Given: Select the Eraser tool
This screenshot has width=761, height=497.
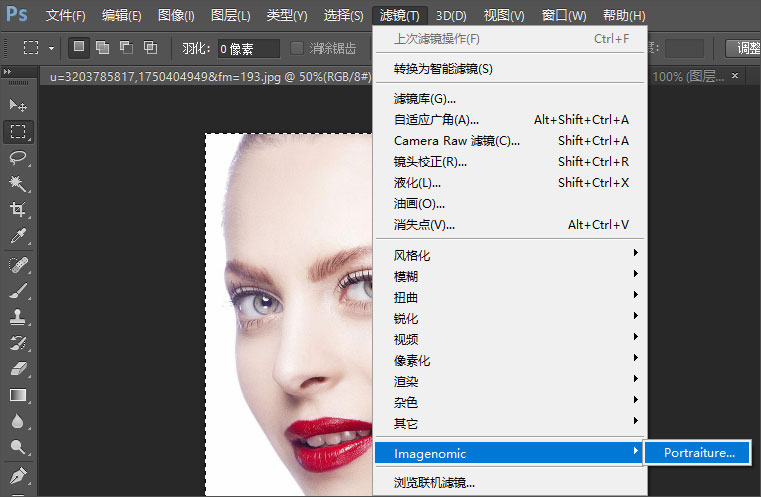Looking at the screenshot, I should click(x=18, y=369).
